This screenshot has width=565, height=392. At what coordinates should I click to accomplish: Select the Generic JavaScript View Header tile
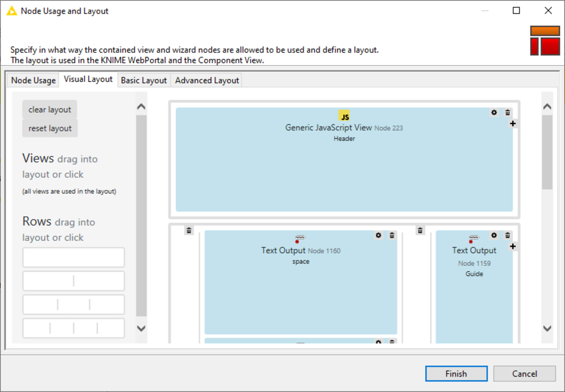(344, 159)
